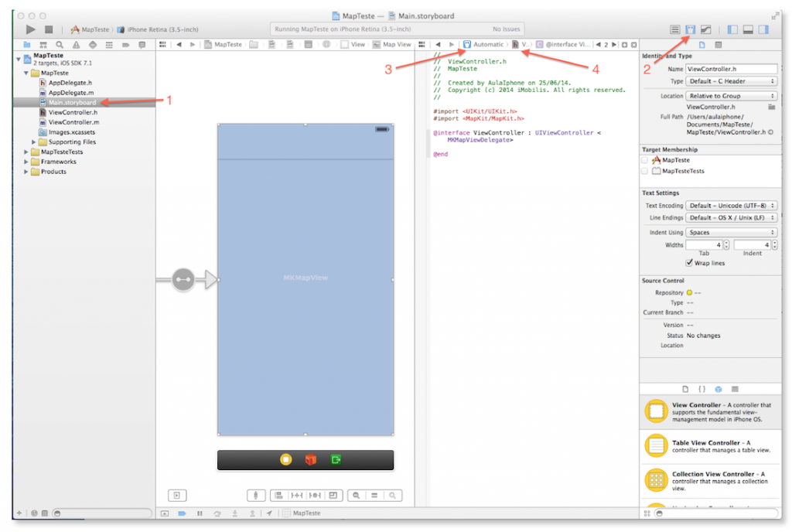This screenshot has width=792, height=532.
Task: Check MapTesteTests target membership
Action: tap(644, 171)
